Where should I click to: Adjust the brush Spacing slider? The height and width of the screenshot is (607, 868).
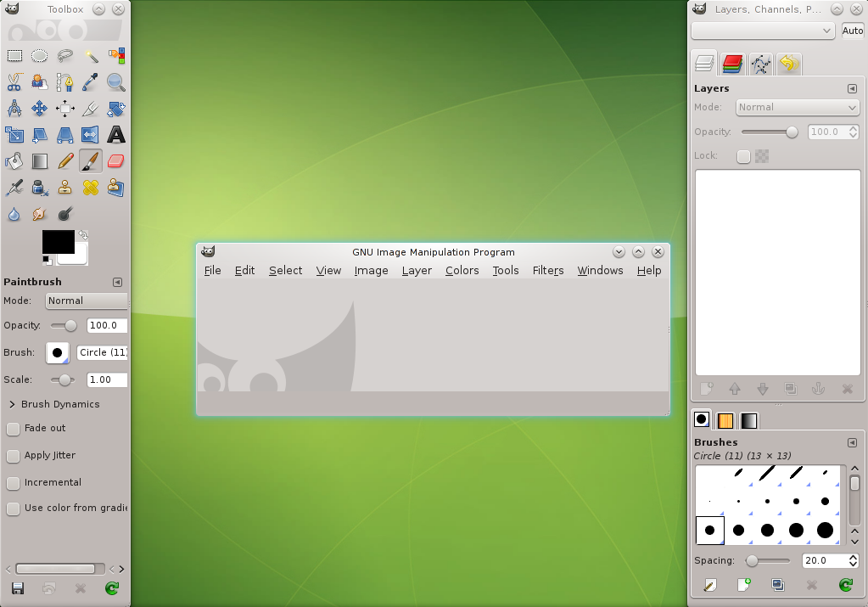[x=769, y=561]
